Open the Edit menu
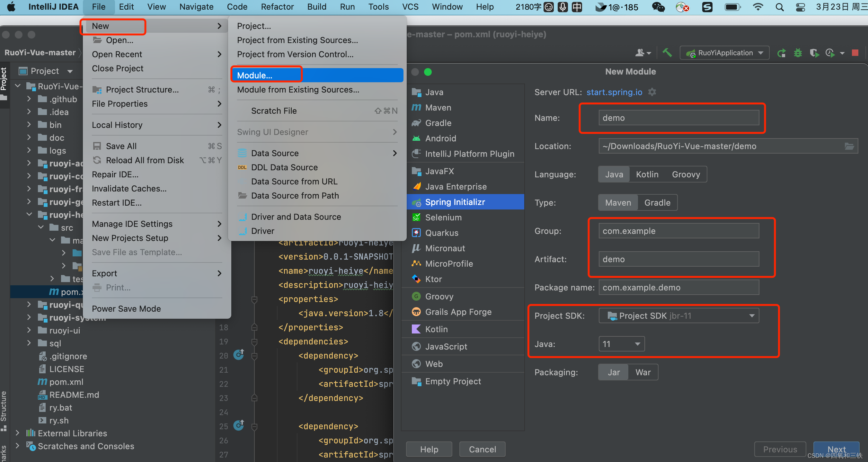This screenshot has height=462, width=868. pyautogui.click(x=126, y=7)
